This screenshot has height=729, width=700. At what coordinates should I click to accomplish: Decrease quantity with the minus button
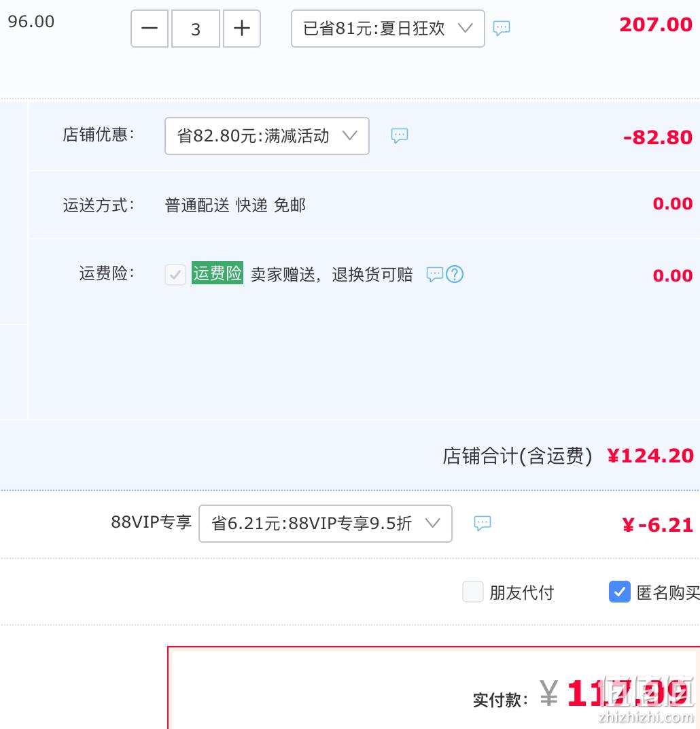[149, 29]
